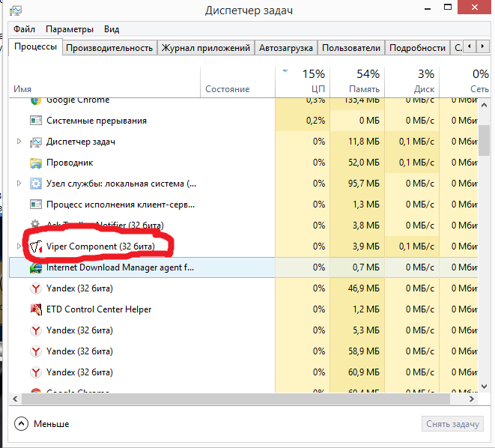Open the Параметры menu

70,29
